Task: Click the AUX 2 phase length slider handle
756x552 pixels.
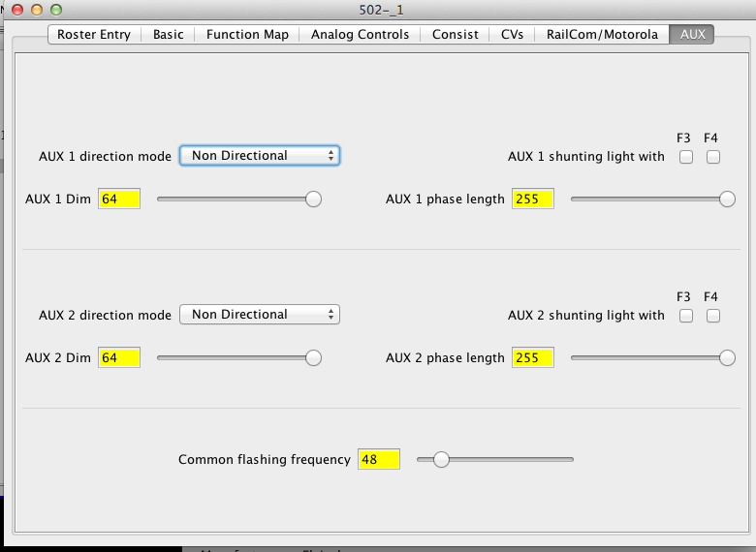Action: tap(727, 358)
